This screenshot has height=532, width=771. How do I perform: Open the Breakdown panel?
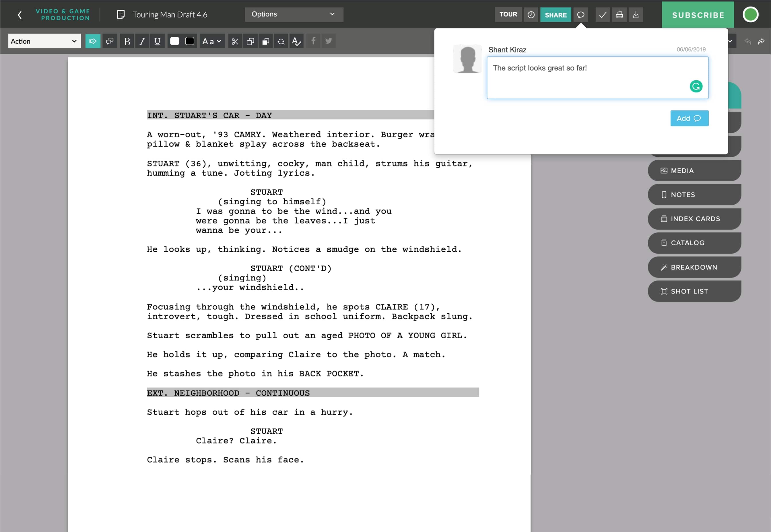694,267
